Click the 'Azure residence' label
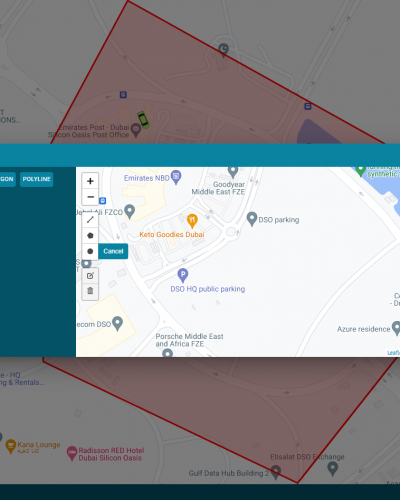This screenshot has height=500, width=400. coord(363,329)
